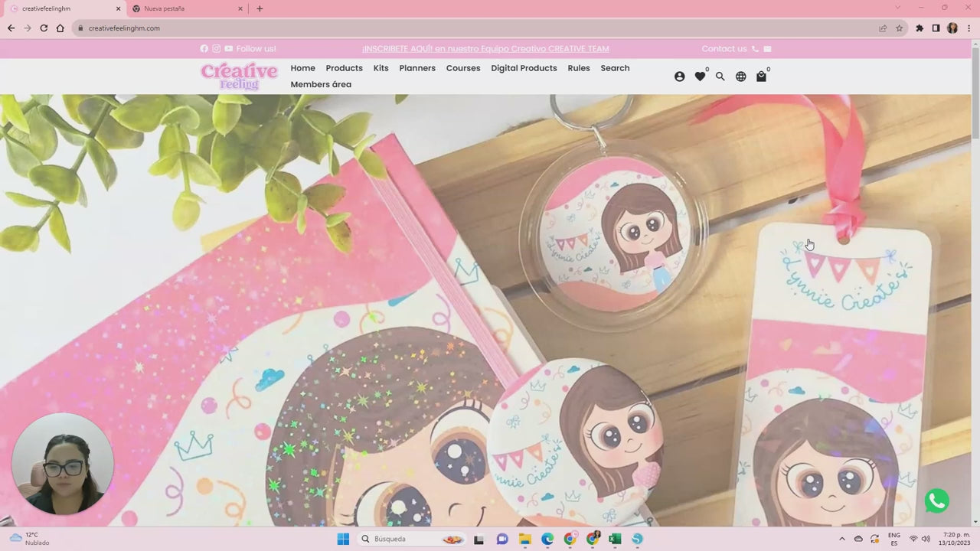Viewport: 980px width, 551px height.
Task: Click the Creative Feeling logo
Action: (239, 76)
